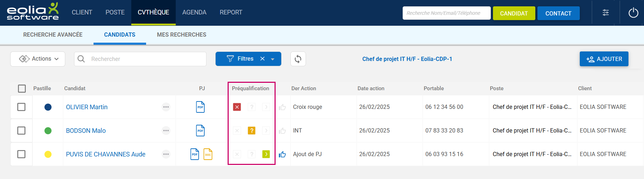
Task: Open the settings sliders icon in header
Action: 606,13
